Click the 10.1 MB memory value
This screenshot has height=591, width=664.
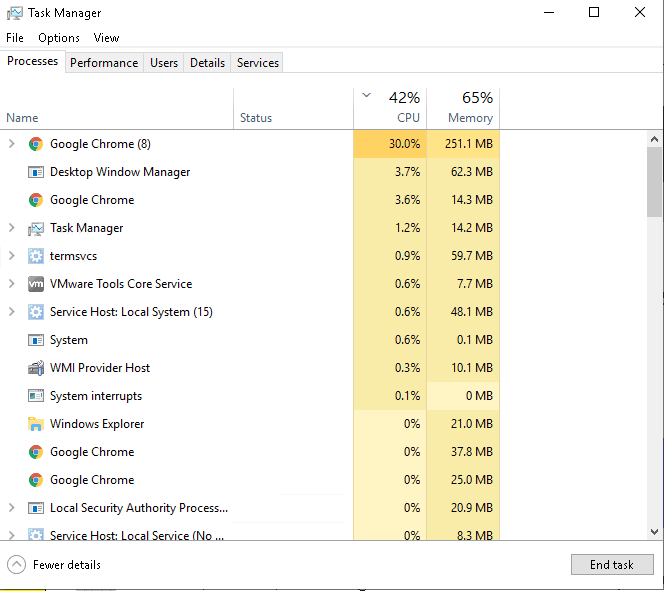(472, 367)
